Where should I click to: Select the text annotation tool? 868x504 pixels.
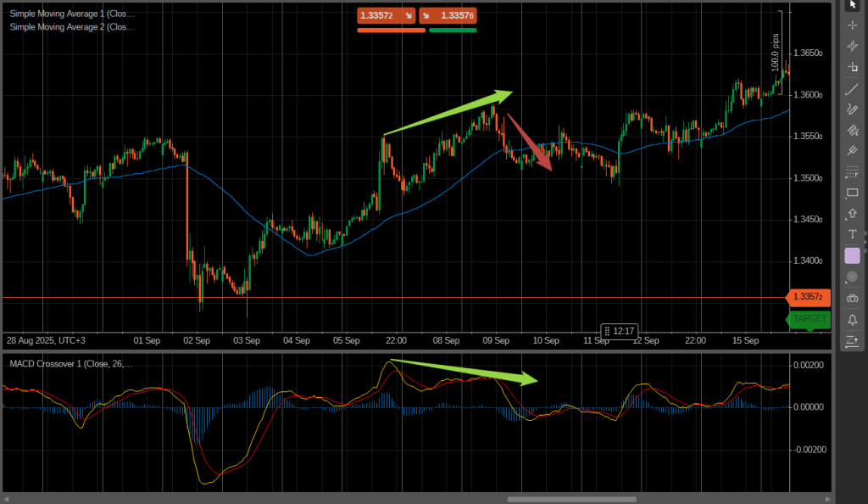[x=852, y=234]
